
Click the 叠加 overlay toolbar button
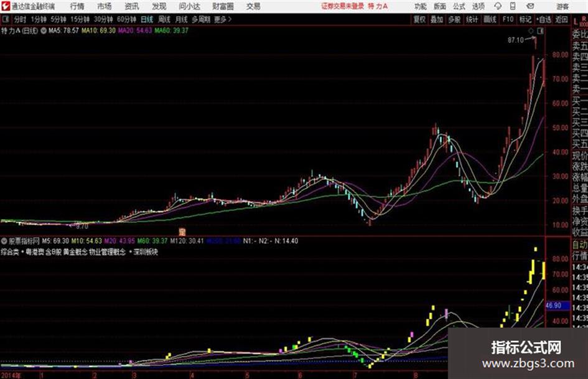point(437,19)
